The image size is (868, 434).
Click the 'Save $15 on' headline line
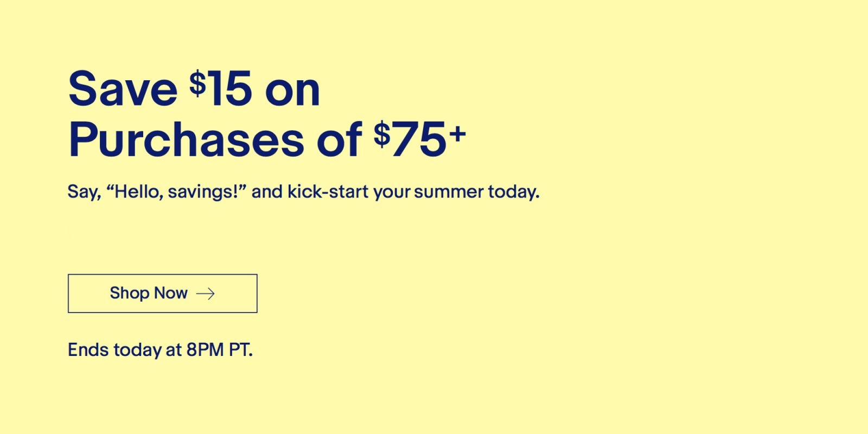pyautogui.click(x=194, y=89)
